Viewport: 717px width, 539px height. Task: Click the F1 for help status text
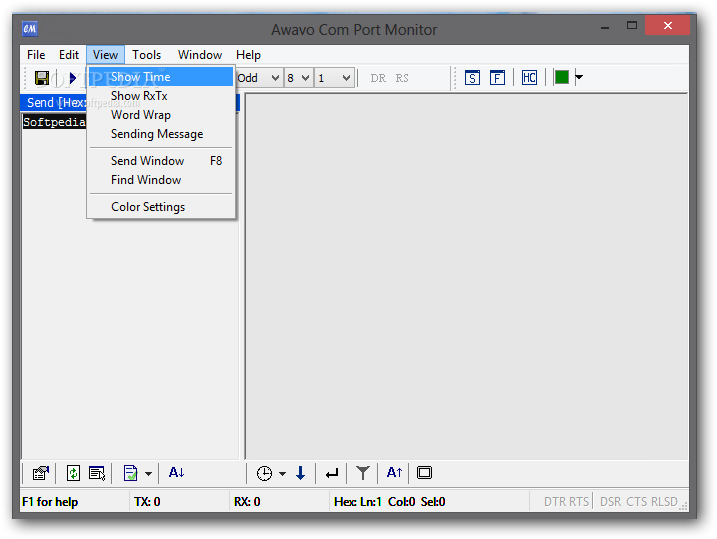[x=50, y=502]
